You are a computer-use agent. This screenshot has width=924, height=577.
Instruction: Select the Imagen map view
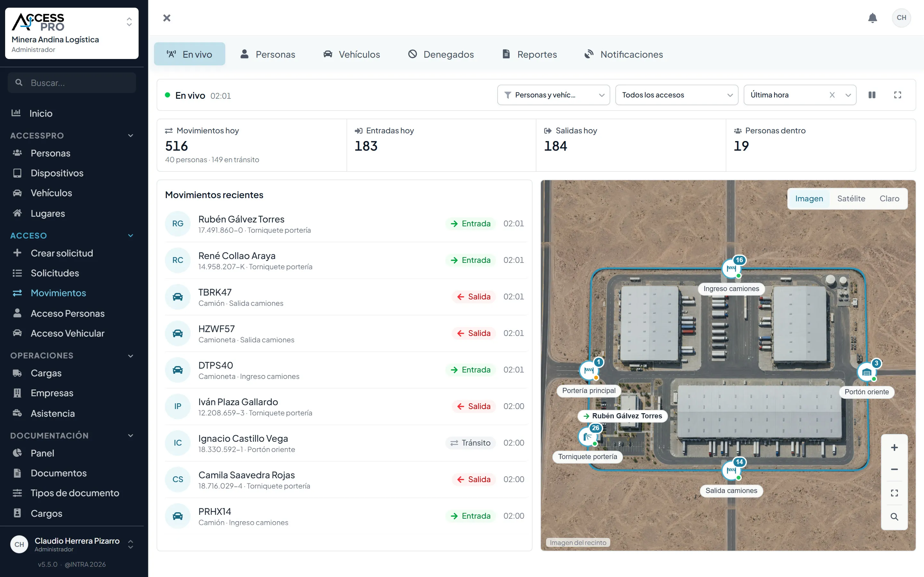tap(809, 198)
